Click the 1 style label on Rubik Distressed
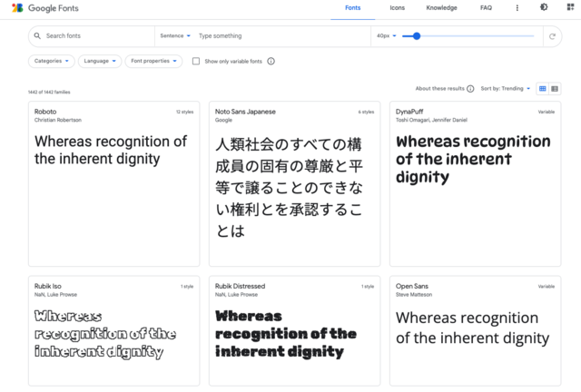 click(x=368, y=287)
